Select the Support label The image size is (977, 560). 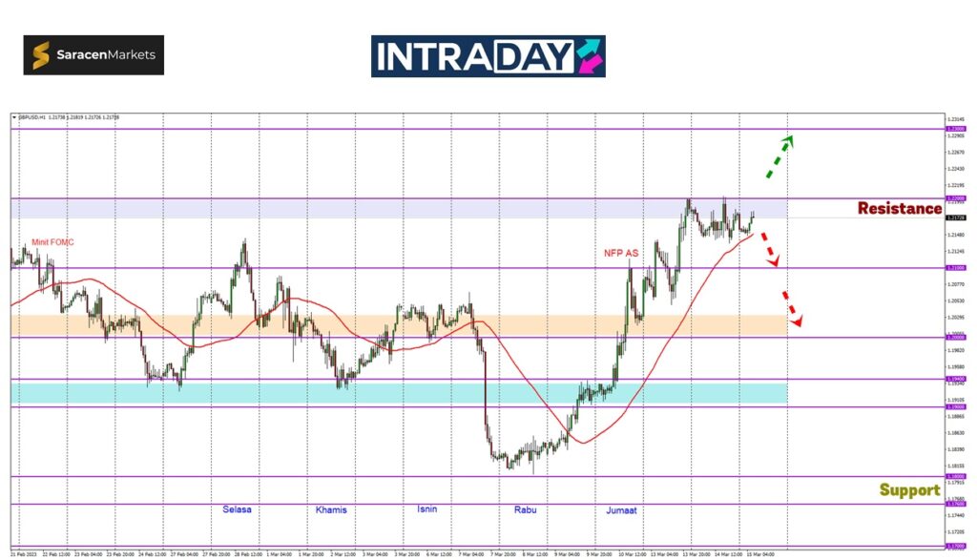point(909,489)
